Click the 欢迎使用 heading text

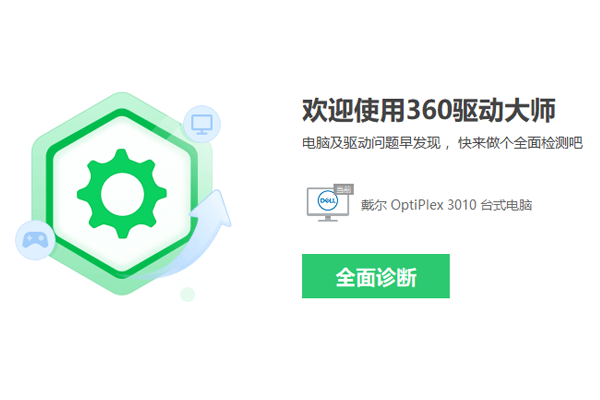[x=354, y=111]
